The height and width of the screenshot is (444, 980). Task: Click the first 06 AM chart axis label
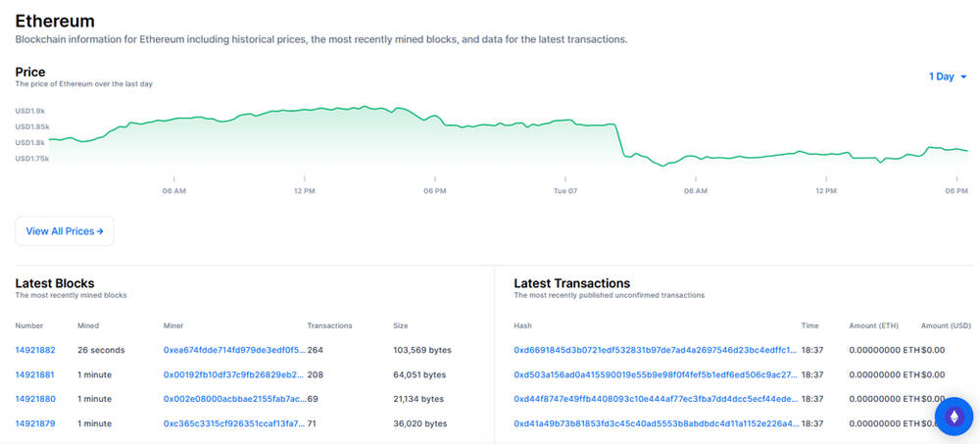coord(173,191)
